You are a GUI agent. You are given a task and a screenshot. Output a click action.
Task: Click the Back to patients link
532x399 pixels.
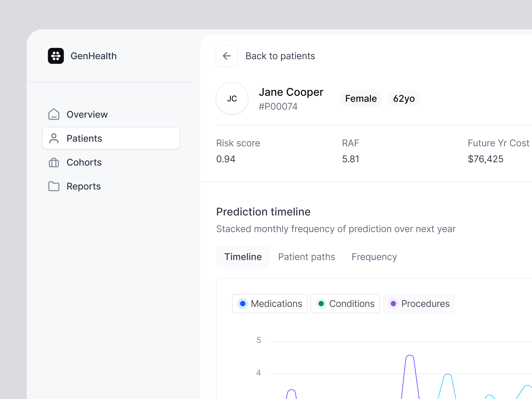pyautogui.click(x=280, y=56)
